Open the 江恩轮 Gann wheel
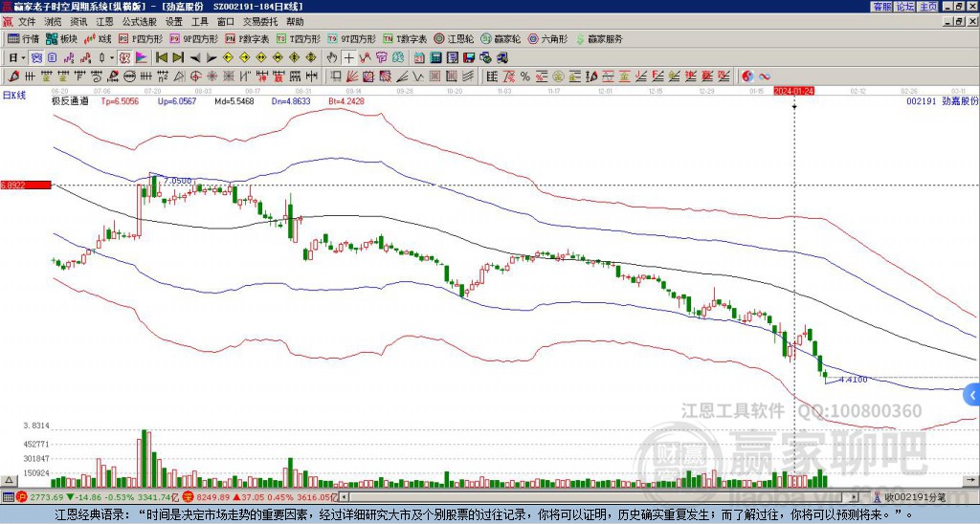 point(453,38)
